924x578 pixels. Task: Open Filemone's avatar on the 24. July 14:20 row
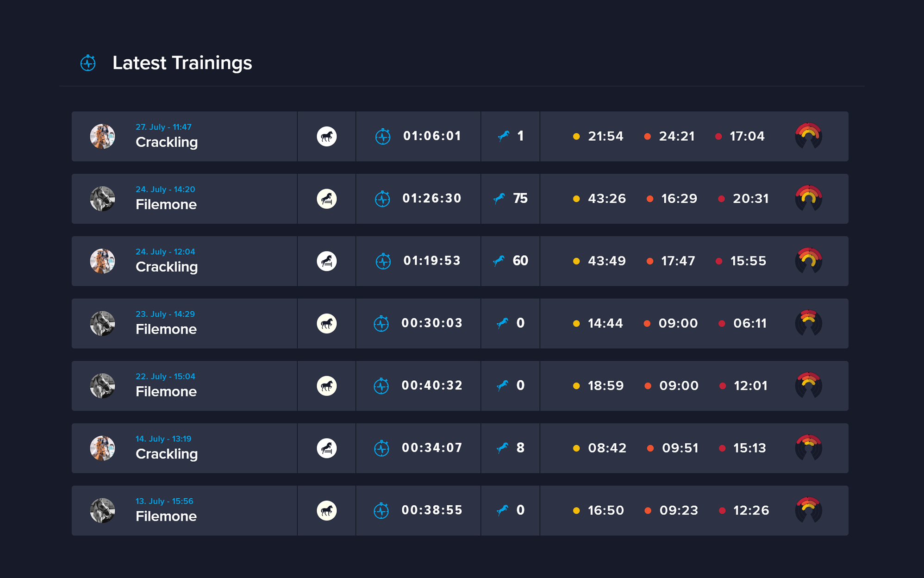pyautogui.click(x=102, y=199)
